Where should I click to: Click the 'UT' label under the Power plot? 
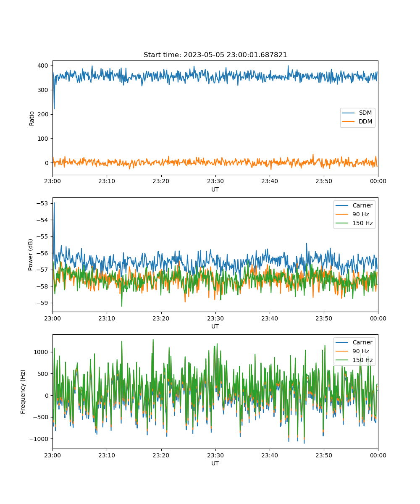click(215, 327)
